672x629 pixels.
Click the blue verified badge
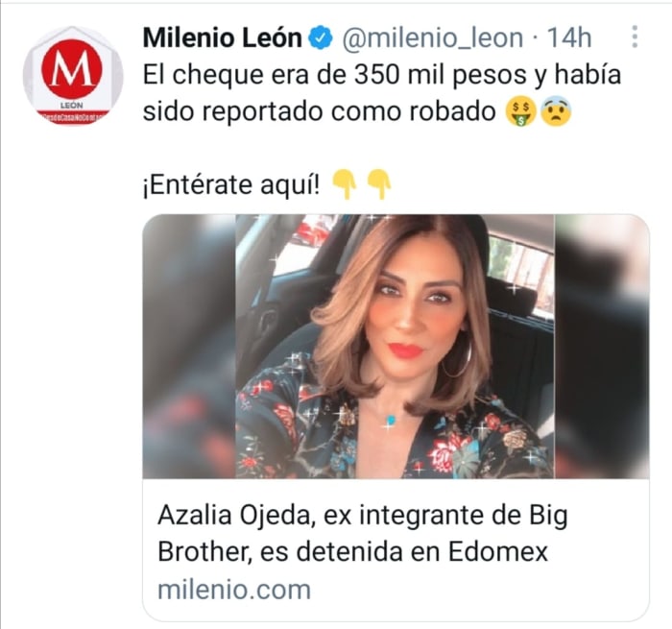(321, 38)
